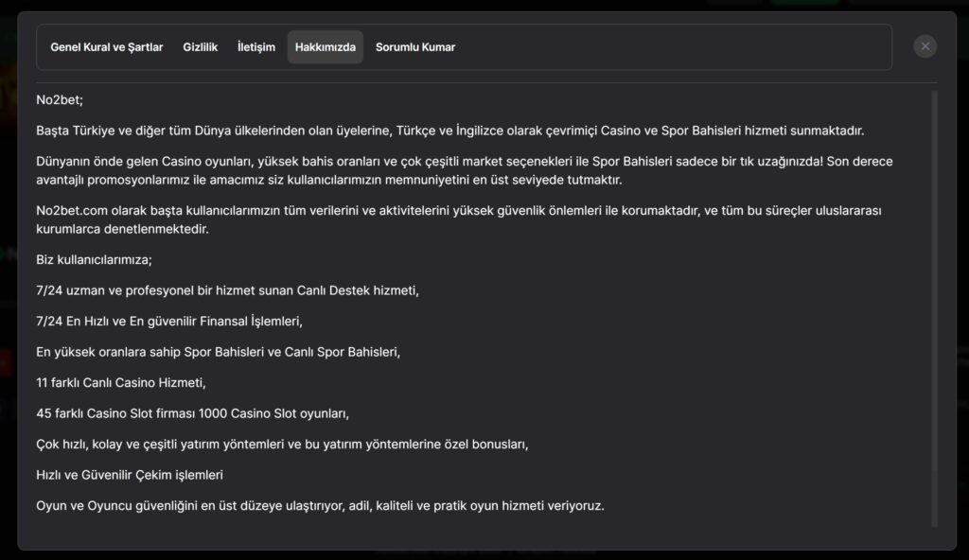Image resolution: width=969 pixels, height=560 pixels.
Task: Click the paragraph starting "No2bet.com olarak başta"
Action: click(x=459, y=219)
